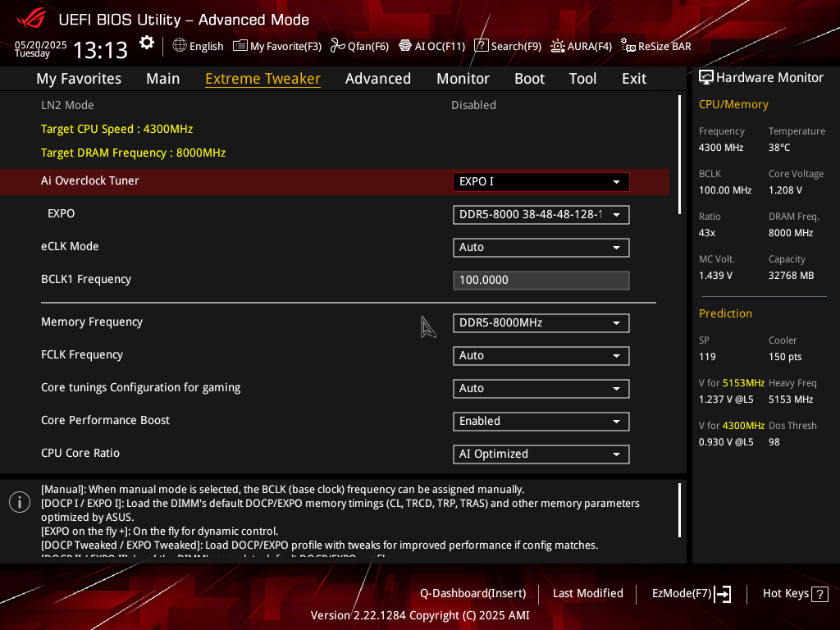This screenshot has height=630, width=840.
Task: Select the LN2 Mode row label
Action: pos(67,106)
